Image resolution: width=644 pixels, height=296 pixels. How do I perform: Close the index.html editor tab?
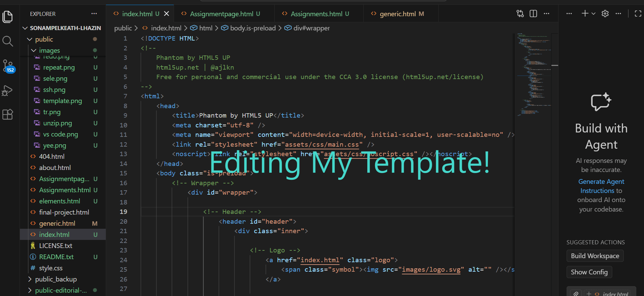click(x=167, y=14)
